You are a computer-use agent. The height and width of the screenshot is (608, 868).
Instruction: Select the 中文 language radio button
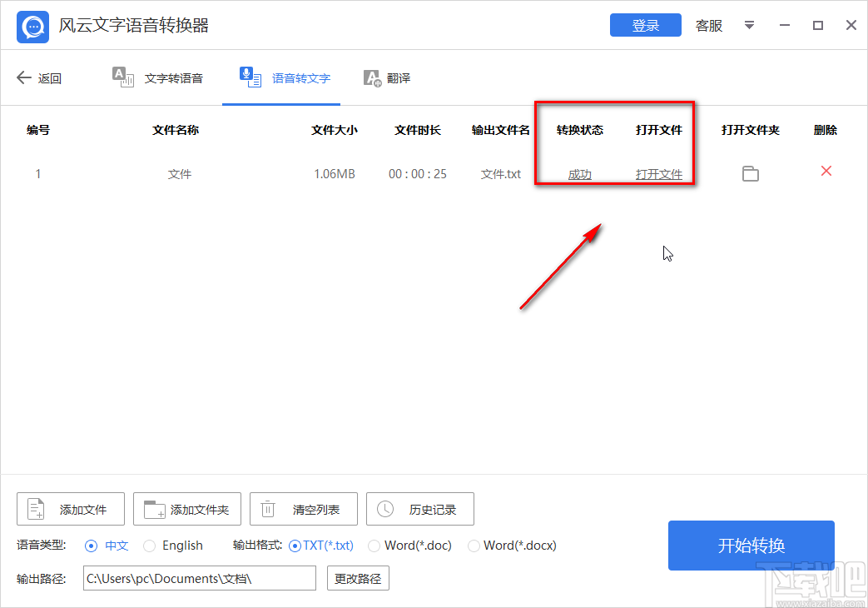(92, 546)
